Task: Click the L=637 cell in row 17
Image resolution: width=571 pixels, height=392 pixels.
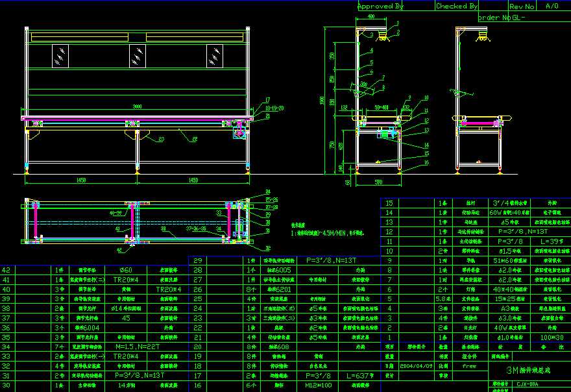Action: pos(360,375)
